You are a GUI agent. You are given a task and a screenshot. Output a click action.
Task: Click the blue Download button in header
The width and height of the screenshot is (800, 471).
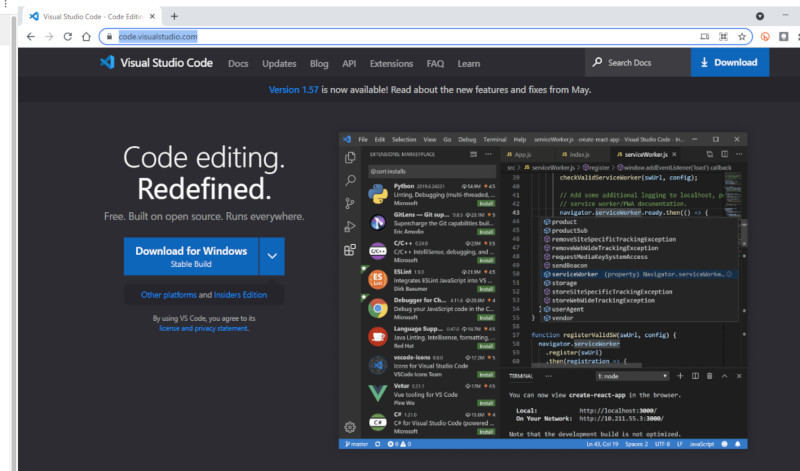coord(730,62)
